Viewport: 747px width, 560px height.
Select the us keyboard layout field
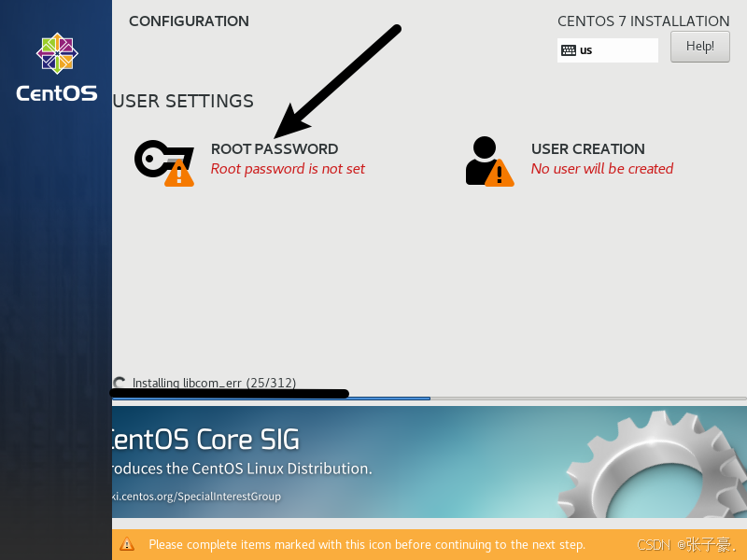(608, 50)
